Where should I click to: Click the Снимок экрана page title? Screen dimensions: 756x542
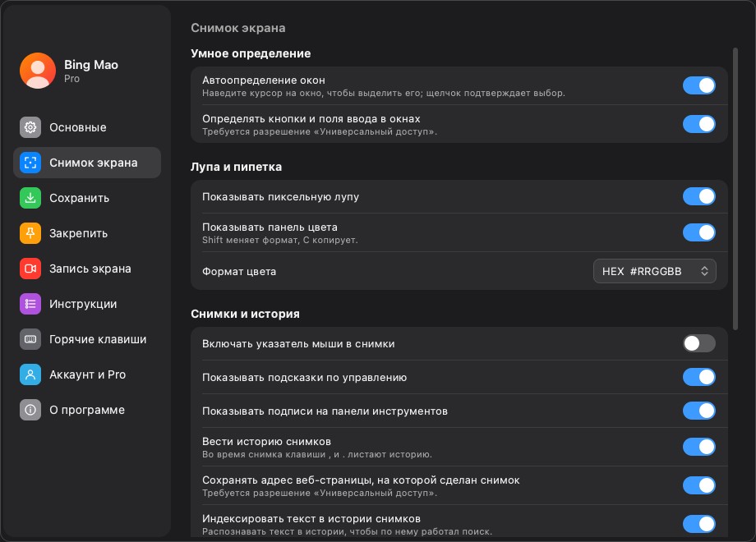[238, 28]
